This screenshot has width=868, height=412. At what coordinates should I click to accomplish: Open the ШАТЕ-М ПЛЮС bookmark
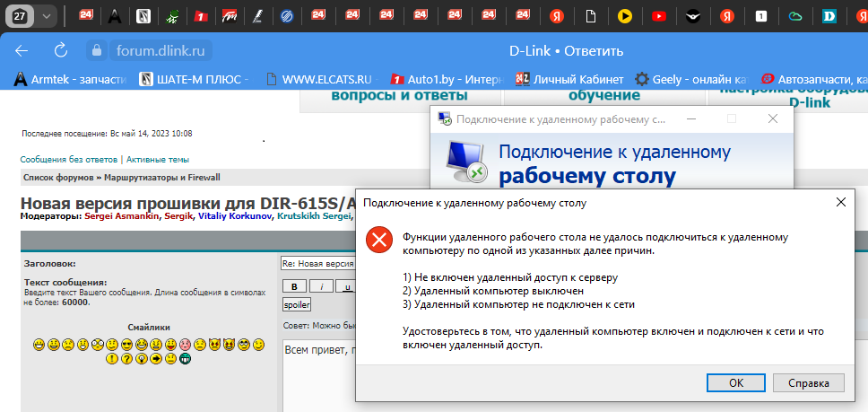pos(194,79)
